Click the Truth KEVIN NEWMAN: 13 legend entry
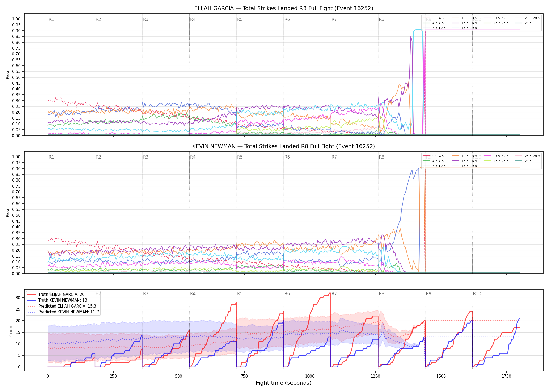 coord(57,300)
